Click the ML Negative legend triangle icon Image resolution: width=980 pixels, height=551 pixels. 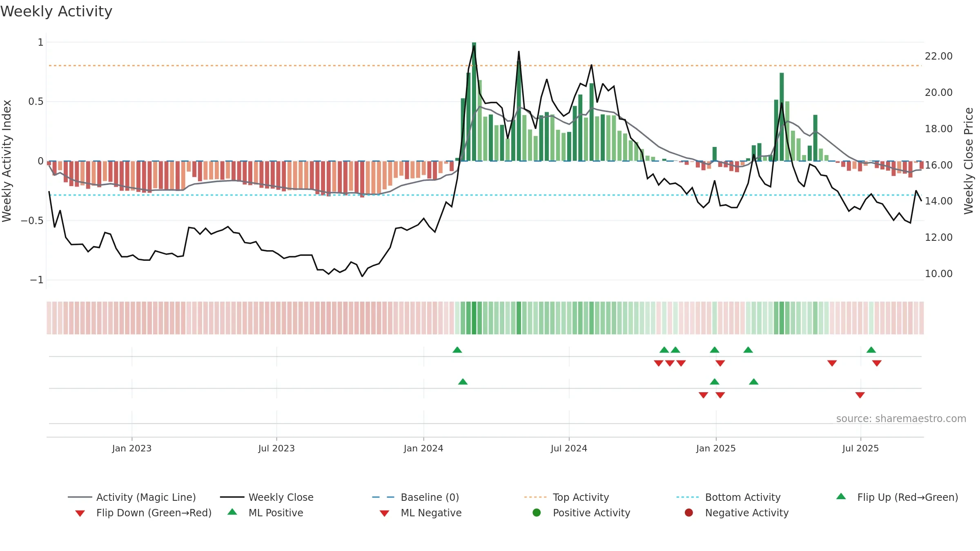pyautogui.click(x=384, y=513)
